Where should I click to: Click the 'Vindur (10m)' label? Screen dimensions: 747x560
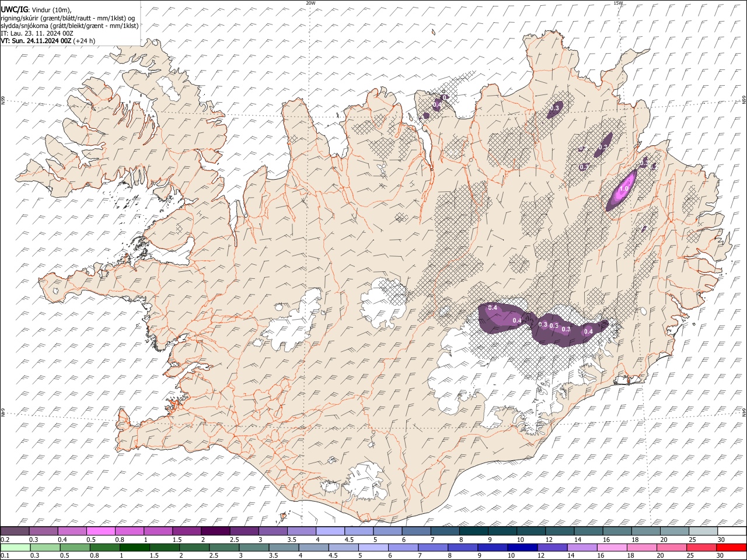[51, 10]
